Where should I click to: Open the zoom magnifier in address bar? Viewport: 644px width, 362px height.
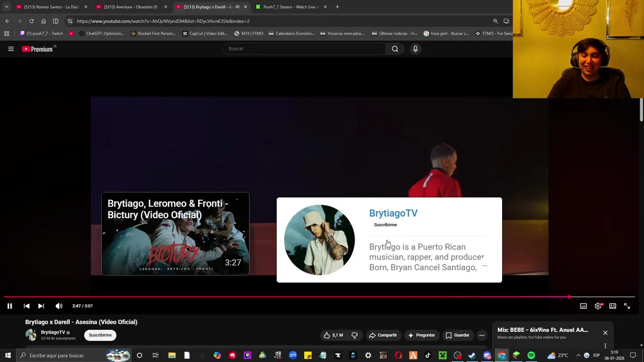click(x=496, y=21)
